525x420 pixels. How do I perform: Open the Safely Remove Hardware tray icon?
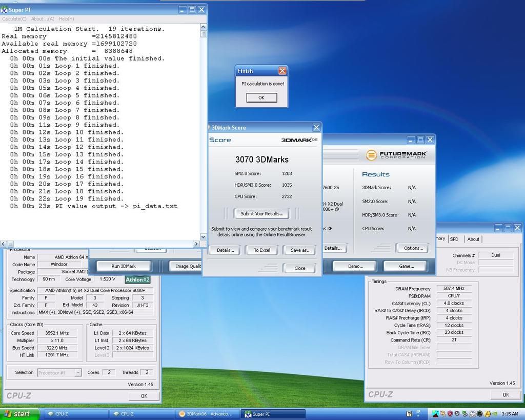click(x=465, y=414)
